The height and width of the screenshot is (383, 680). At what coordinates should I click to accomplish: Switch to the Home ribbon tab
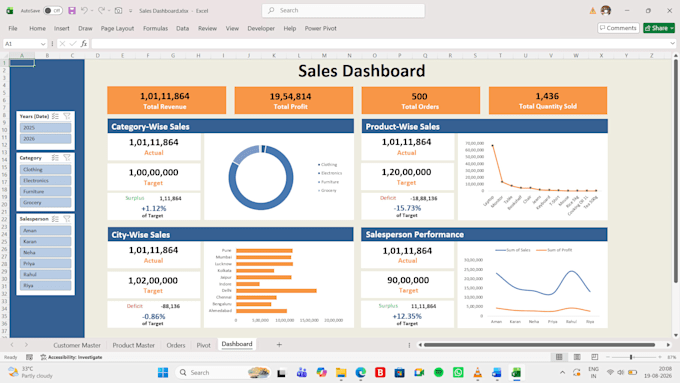point(37,28)
